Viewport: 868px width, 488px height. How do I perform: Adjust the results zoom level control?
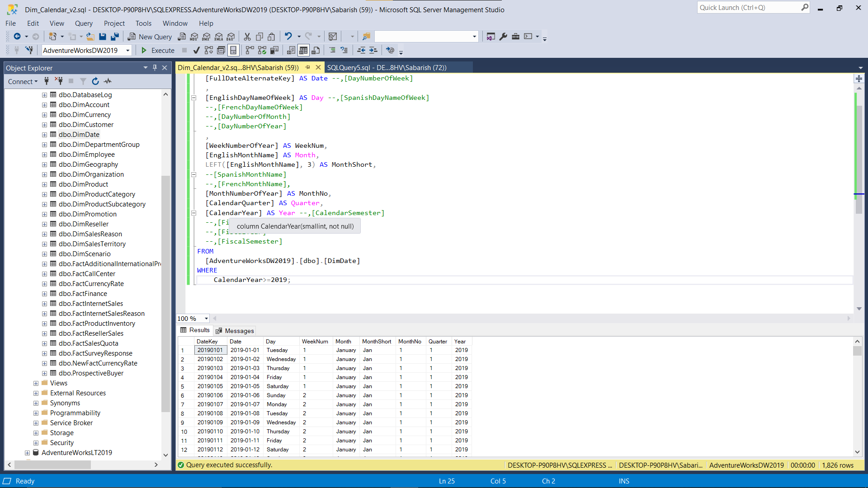(x=192, y=319)
